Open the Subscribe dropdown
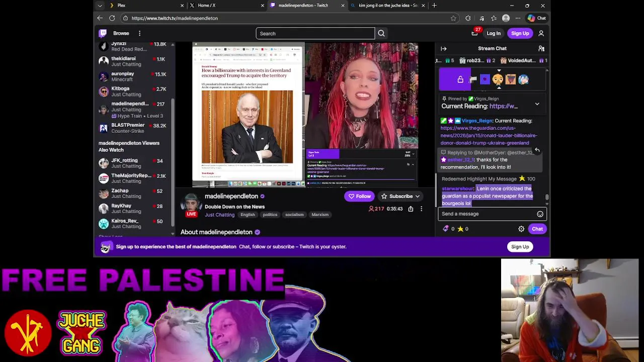 400,197
